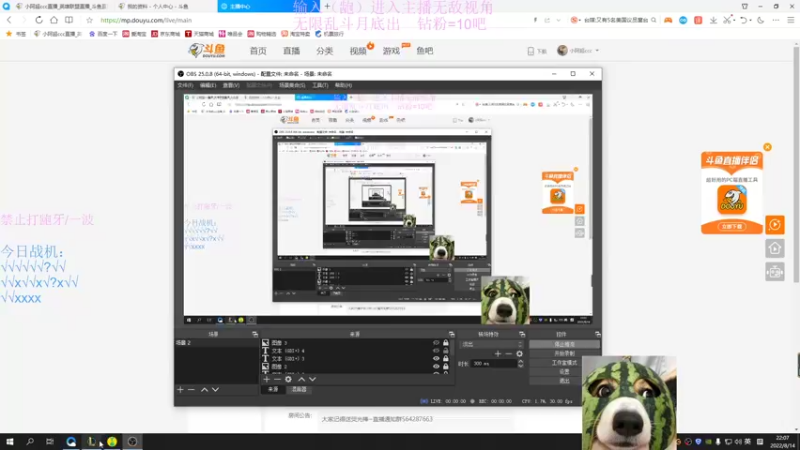Open the 工具 menu in OBS
800x450 pixels.
coord(320,85)
